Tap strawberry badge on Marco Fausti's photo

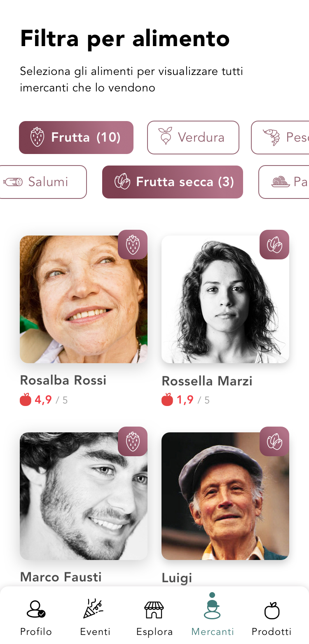click(x=133, y=441)
